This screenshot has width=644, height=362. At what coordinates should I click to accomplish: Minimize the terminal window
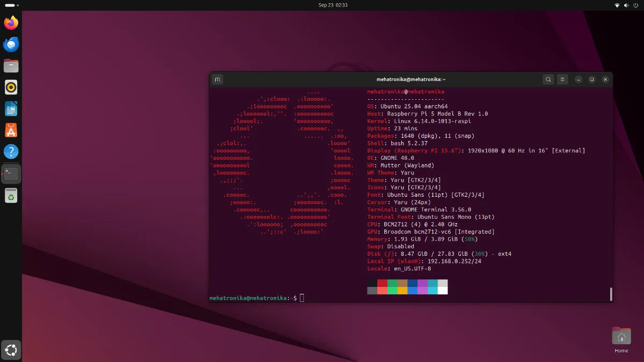[x=579, y=79]
